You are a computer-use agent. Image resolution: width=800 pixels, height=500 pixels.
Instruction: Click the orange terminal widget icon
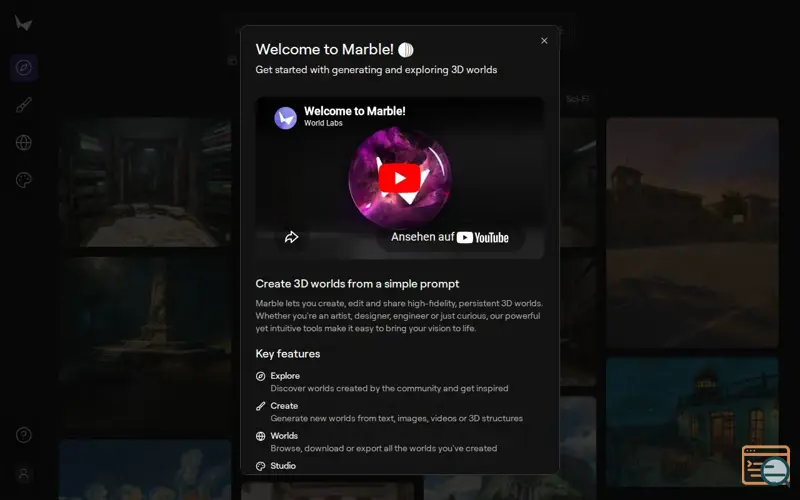click(765, 465)
